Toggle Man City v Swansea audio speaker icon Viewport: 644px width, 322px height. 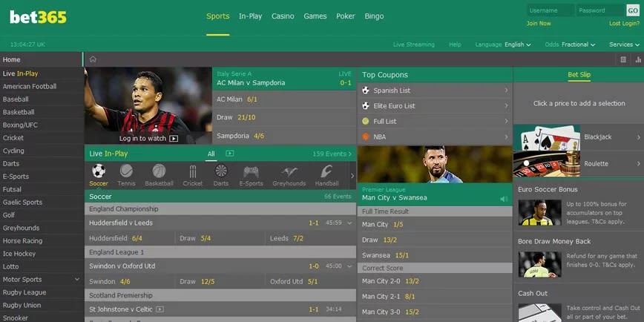[504, 199]
